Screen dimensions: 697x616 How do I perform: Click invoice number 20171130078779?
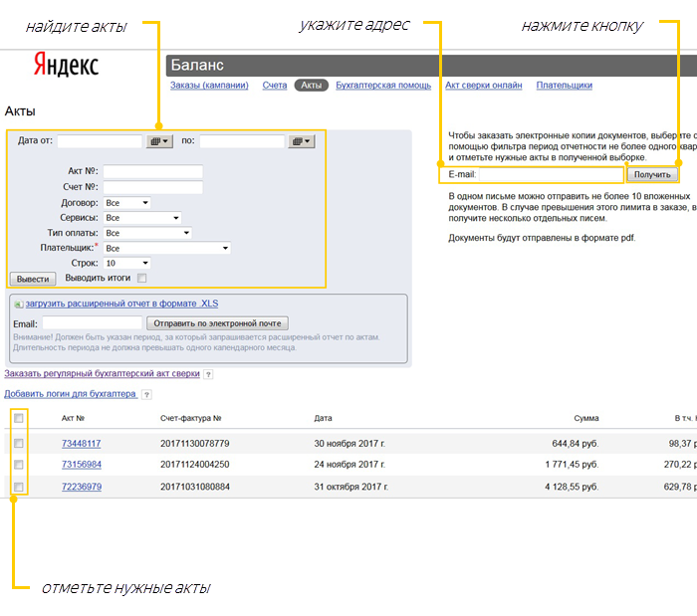(x=195, y=444)
